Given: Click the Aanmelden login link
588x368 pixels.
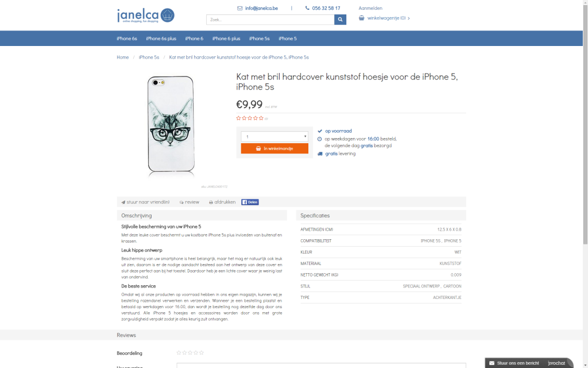Looking at the screenshot, I should pyautogui.click(x=370, y=8).
